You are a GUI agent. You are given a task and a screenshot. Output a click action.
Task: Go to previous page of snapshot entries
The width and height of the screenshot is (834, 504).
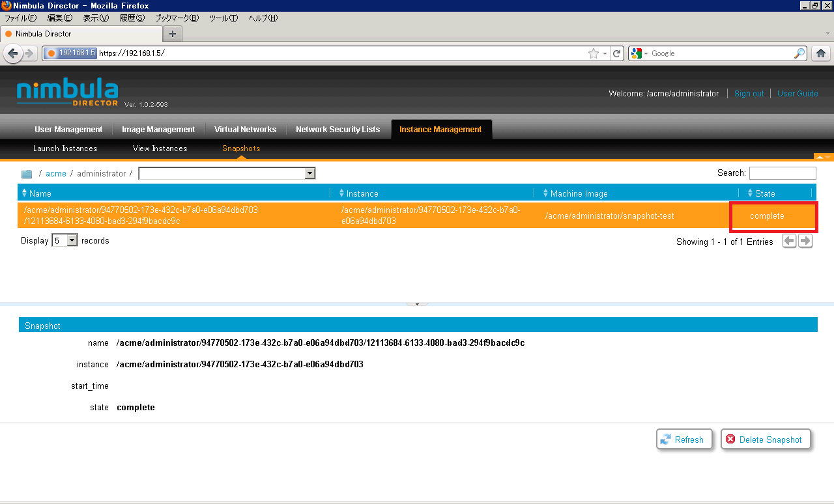[789, 241]
